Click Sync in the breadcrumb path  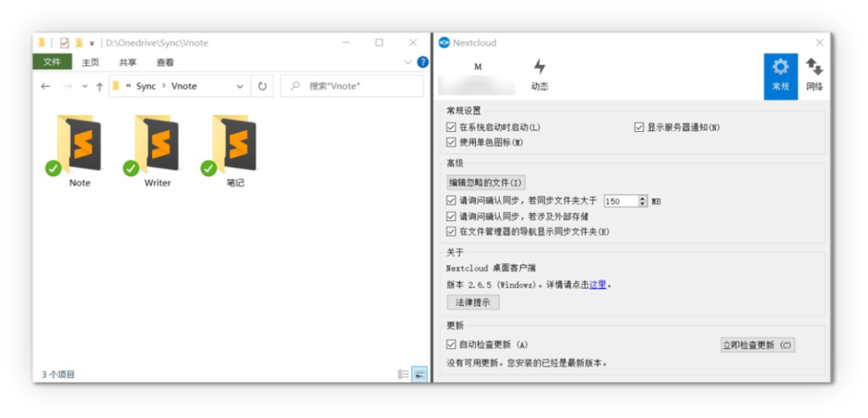click(146, 86)
